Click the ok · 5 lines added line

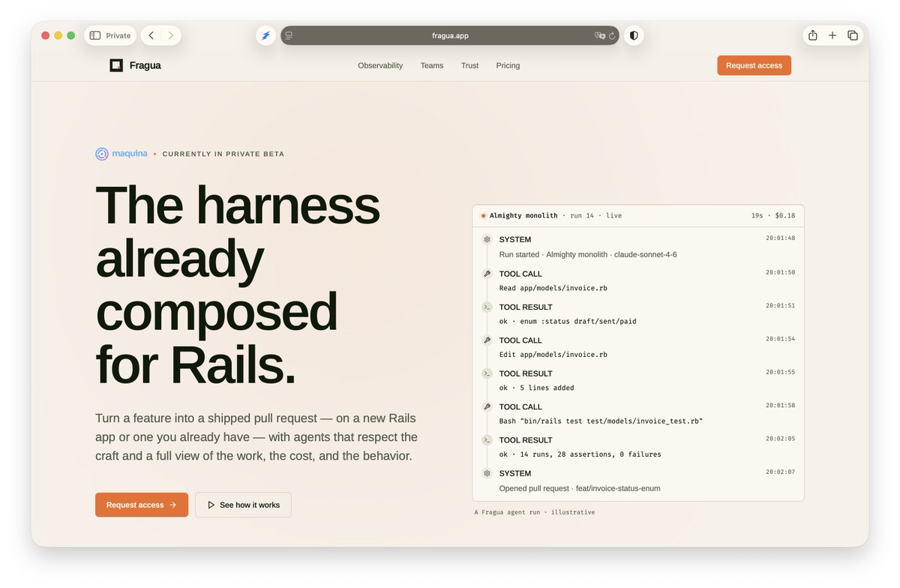(537, 388)
